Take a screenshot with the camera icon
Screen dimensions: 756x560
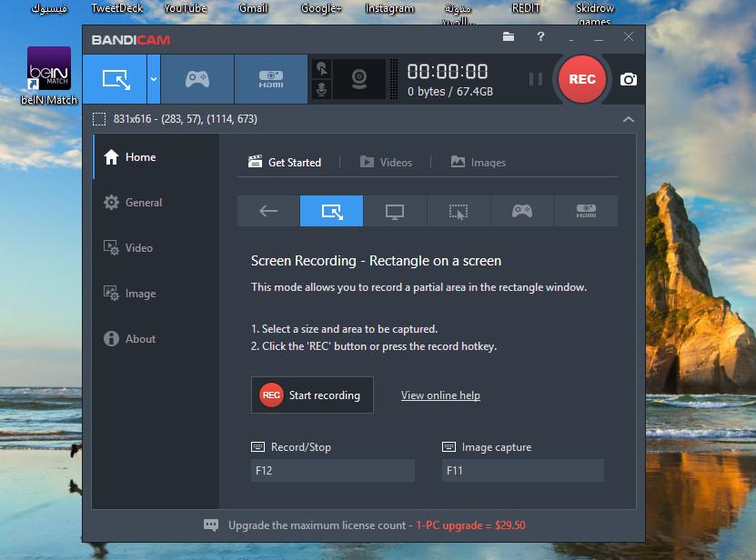629,79
